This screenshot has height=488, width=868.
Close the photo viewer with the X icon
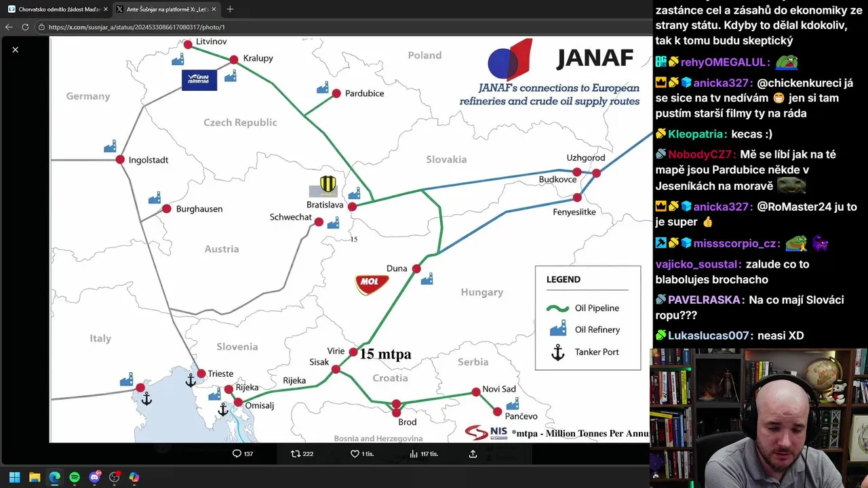coord(15,49)
